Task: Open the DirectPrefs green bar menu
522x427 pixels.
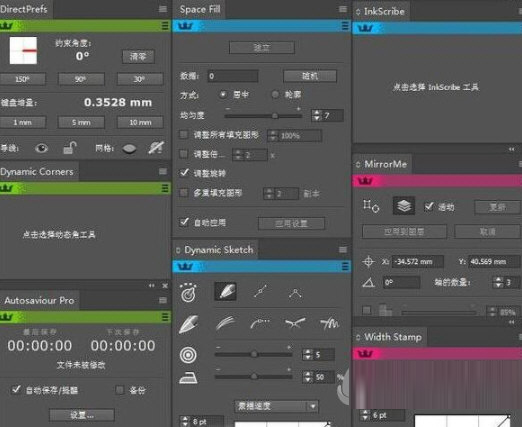Action: coord(165,26)
